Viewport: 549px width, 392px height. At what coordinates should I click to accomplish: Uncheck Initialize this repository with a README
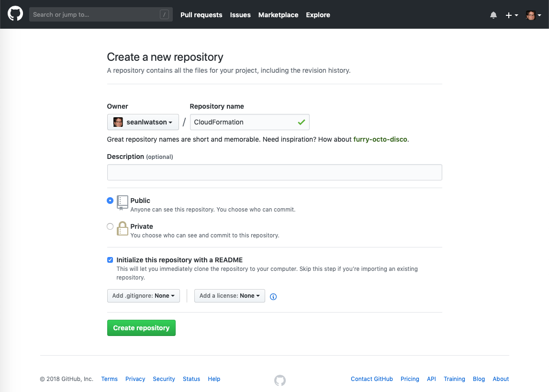(x=110, y=260)
